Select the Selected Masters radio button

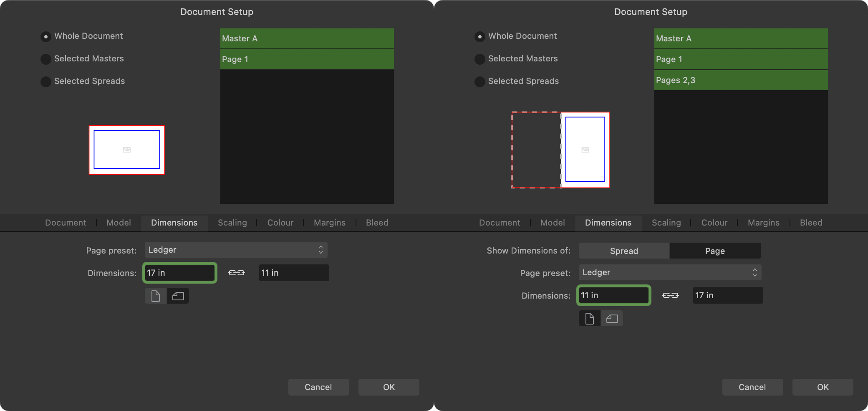point(46,59)
